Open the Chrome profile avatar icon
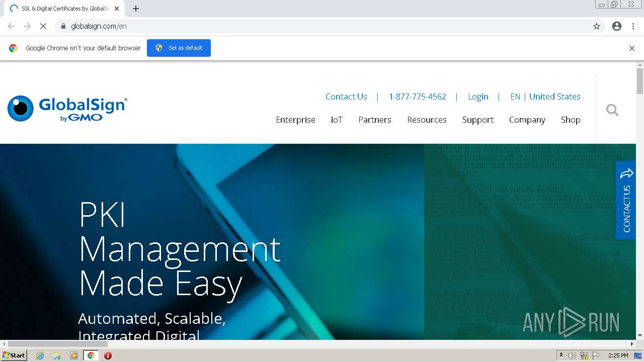The height and width of the screenshot is (362, 644). coord(617,26)
